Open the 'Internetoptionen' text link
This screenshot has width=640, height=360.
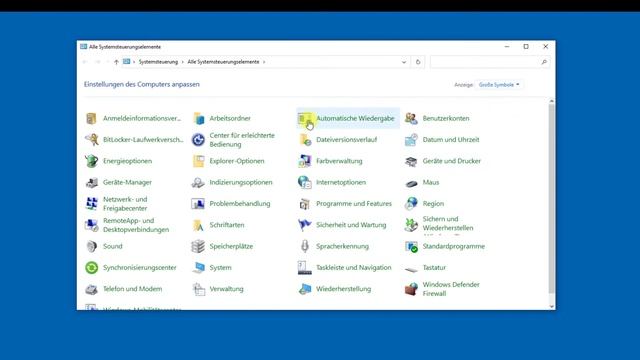[x=341, y=182]
